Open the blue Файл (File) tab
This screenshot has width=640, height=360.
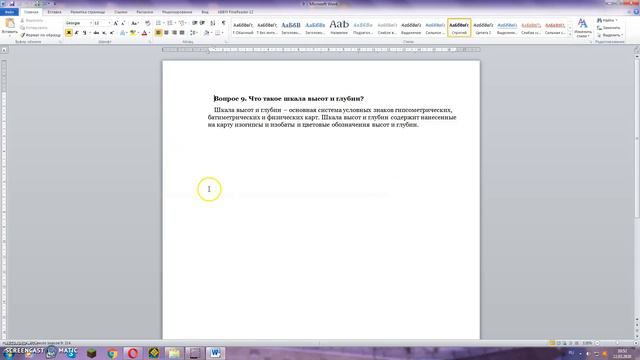(9, 12)
